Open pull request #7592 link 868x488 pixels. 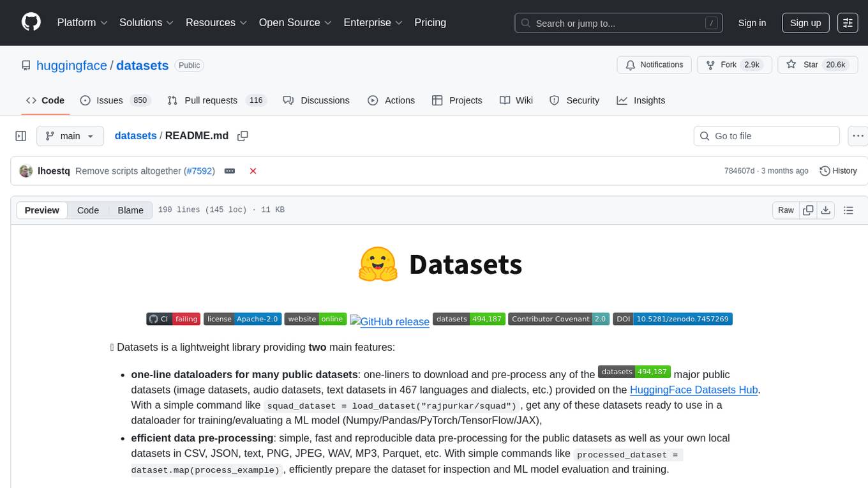[200, 171]
